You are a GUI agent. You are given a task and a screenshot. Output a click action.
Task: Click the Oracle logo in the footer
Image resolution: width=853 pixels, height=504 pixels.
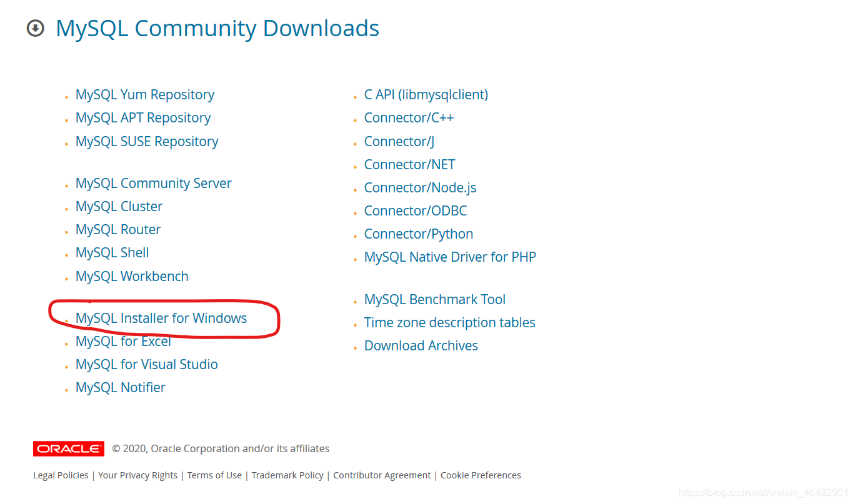pyautogui.click(x=69, y=448)
